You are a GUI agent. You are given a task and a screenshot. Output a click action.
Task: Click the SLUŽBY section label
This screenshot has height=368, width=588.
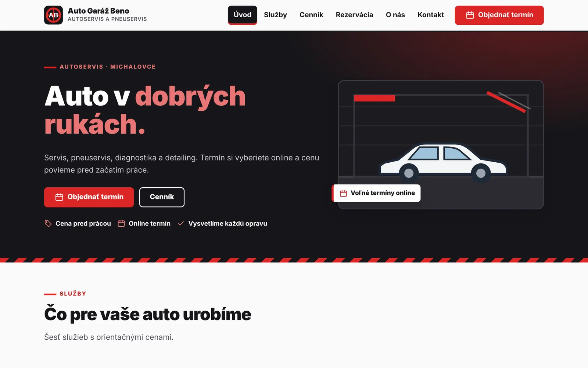tap(73, 294)
